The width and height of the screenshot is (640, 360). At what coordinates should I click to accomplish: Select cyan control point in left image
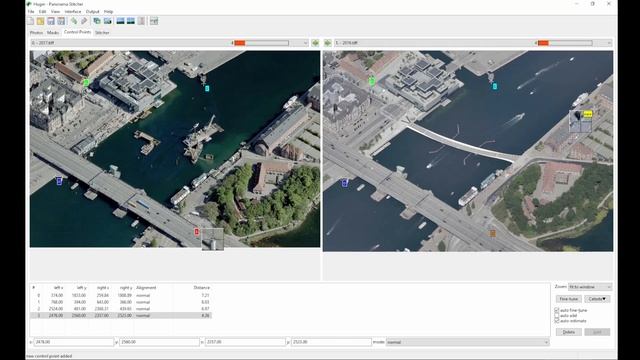207,88
